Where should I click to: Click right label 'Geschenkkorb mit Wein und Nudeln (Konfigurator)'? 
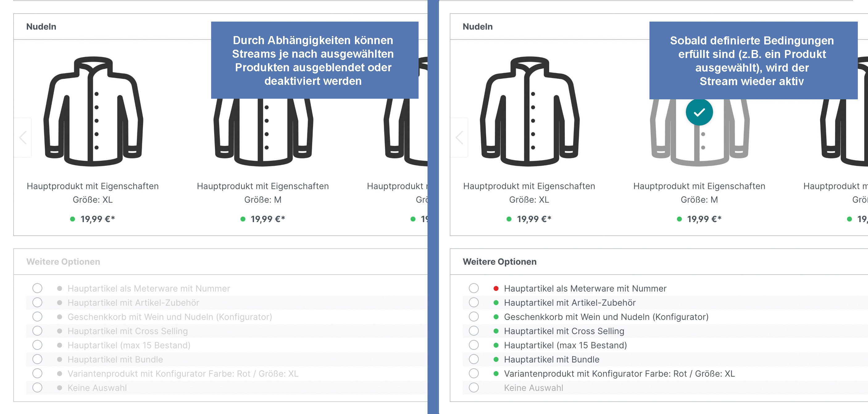tap(606, 317)
